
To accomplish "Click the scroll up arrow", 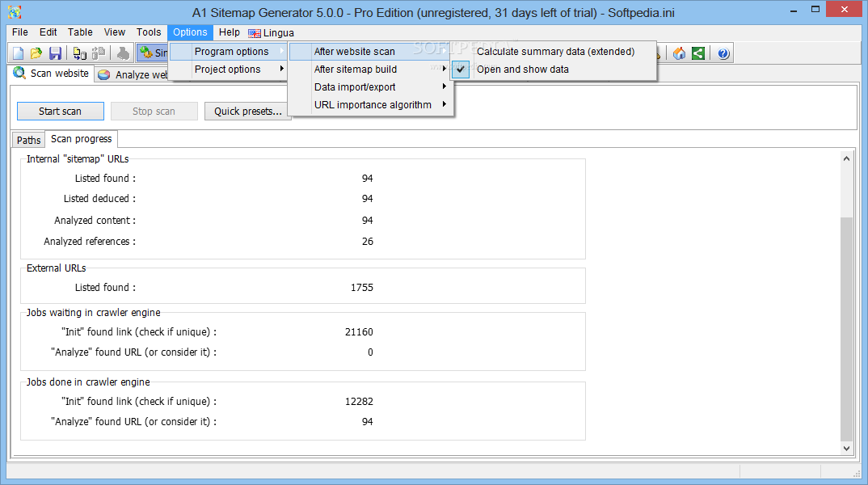I will click(846, 159).
